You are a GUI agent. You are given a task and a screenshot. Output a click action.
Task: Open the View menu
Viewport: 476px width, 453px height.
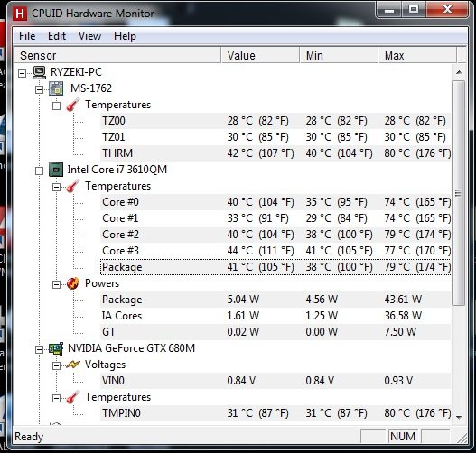[89, 36]
